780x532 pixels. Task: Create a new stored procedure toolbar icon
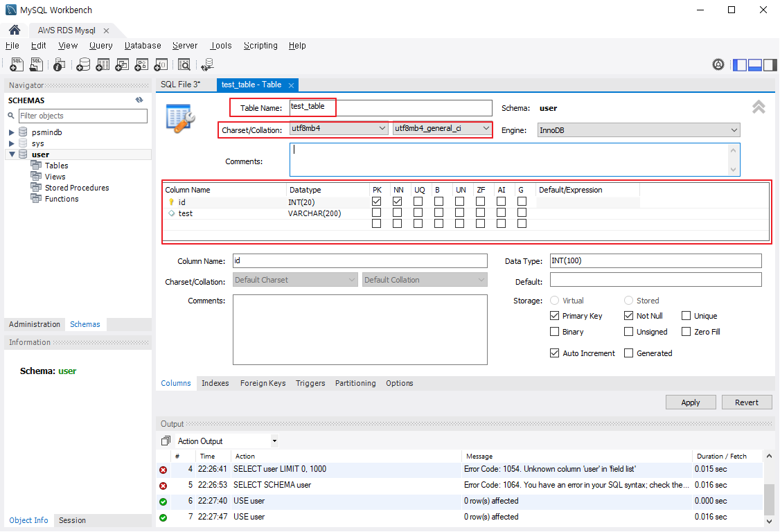141,64
